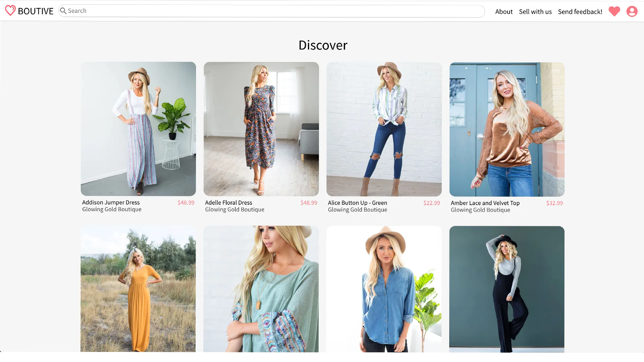Click the Send feedback! link
The image size is (644, 362).
click(580, 12)
